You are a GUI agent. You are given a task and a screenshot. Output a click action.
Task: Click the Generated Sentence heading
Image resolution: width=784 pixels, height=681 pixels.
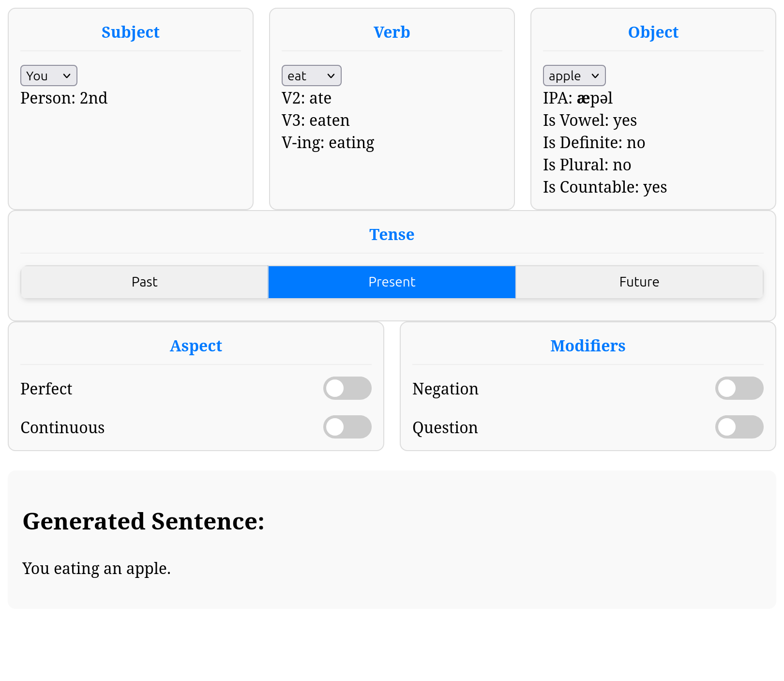tap(144, 521)
